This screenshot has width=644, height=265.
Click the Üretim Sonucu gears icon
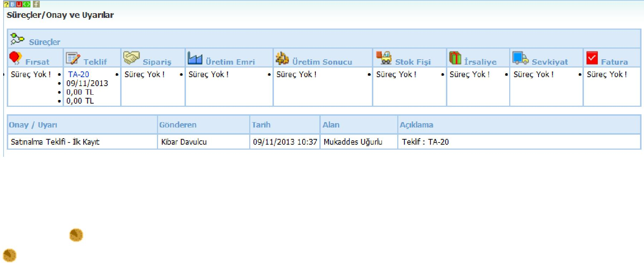pyautogui.click(x=282, y=58)
